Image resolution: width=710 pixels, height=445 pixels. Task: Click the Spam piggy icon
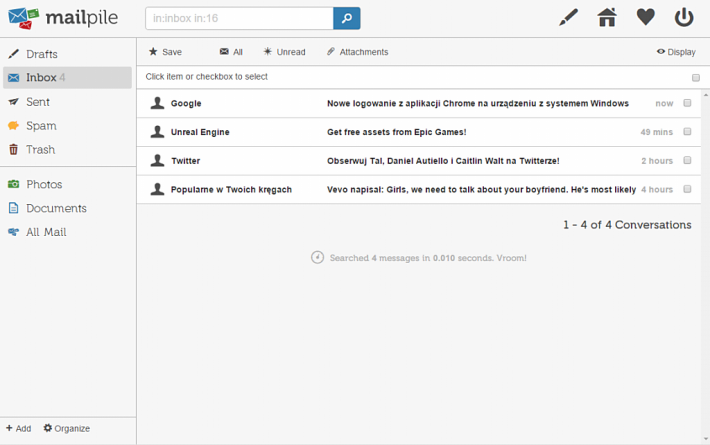click(x=14, y=125)
